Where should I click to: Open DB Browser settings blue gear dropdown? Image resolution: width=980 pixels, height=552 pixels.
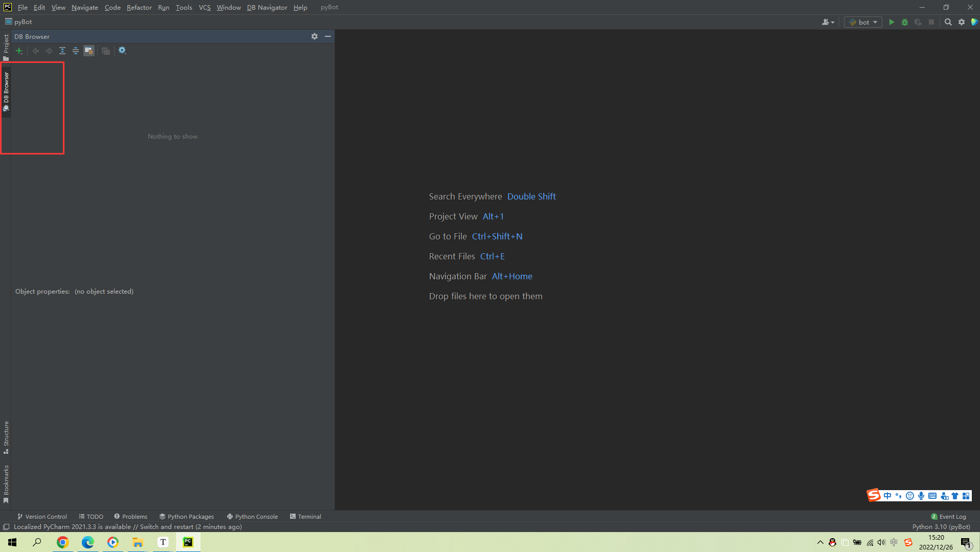[x=122, y=50]
